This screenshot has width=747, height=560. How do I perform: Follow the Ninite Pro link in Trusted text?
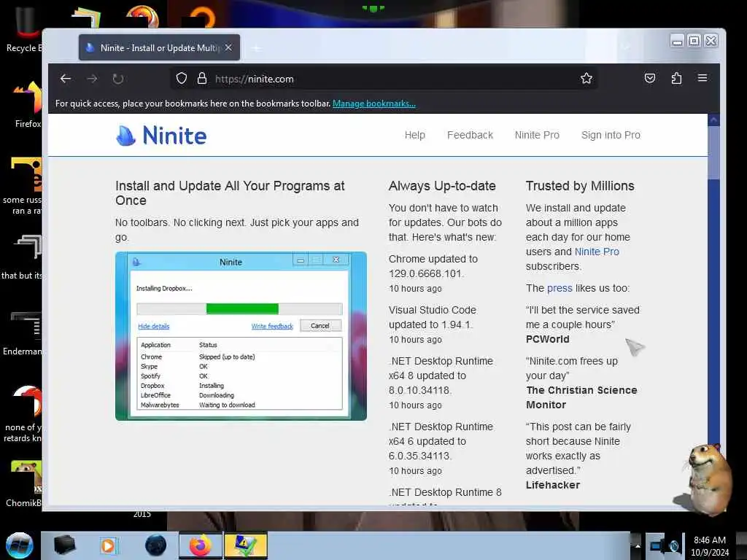point(597,252)
